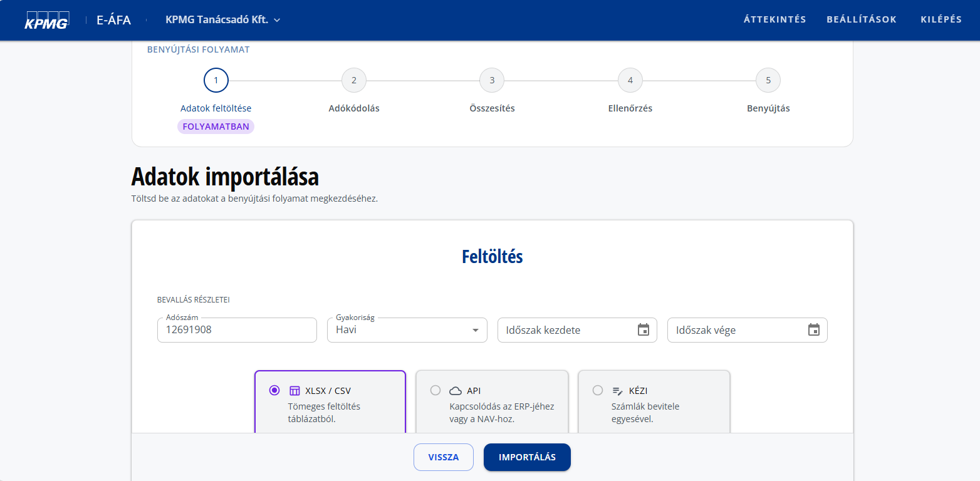Click the XLSX / CSV table icon

click(295, 391)
